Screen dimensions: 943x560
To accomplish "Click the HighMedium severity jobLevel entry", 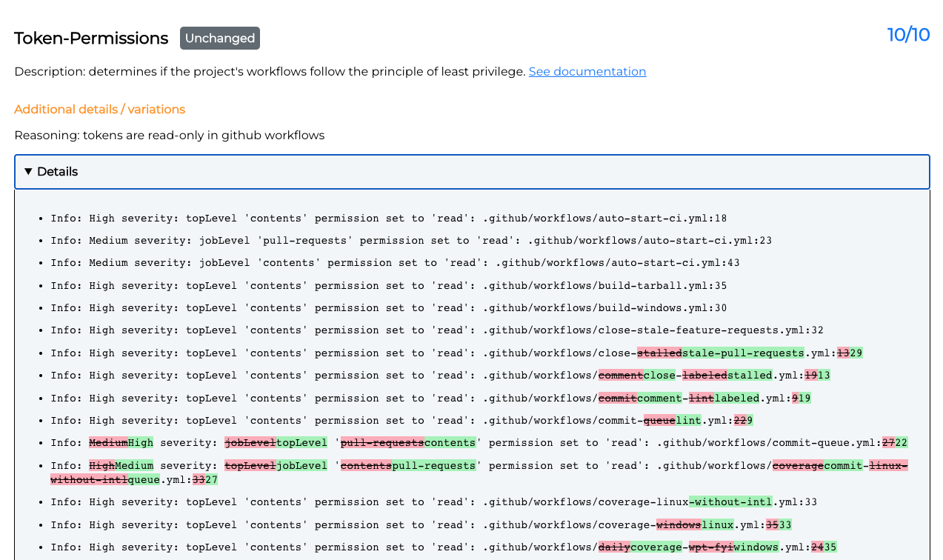I will coord(479,473).
